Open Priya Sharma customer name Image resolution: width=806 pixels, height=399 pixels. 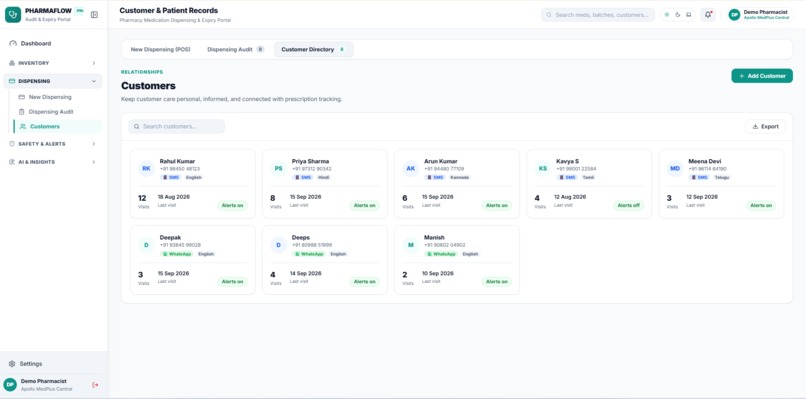[x=310, y=161]
